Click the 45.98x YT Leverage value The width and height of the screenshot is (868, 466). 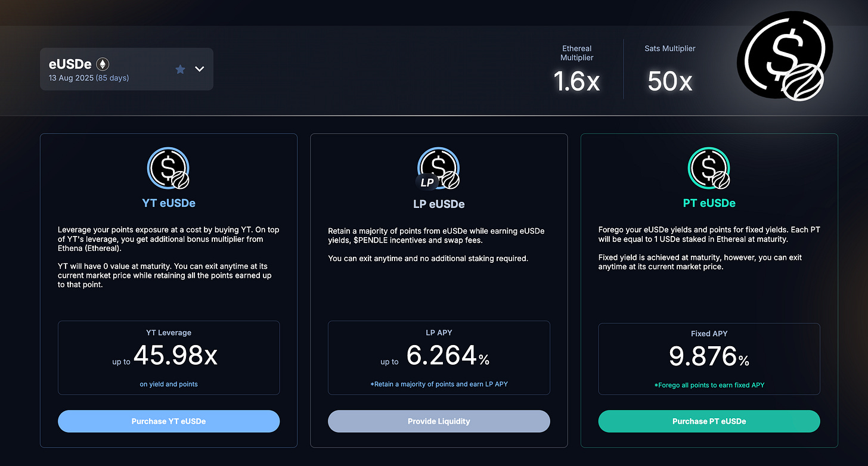click(x=175, y=355)
